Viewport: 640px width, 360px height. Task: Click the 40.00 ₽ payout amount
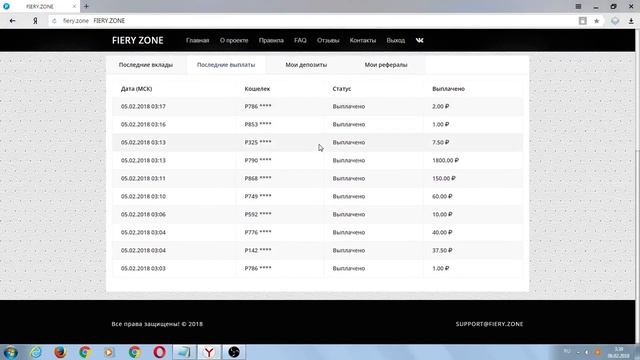[x=442, y=232]
